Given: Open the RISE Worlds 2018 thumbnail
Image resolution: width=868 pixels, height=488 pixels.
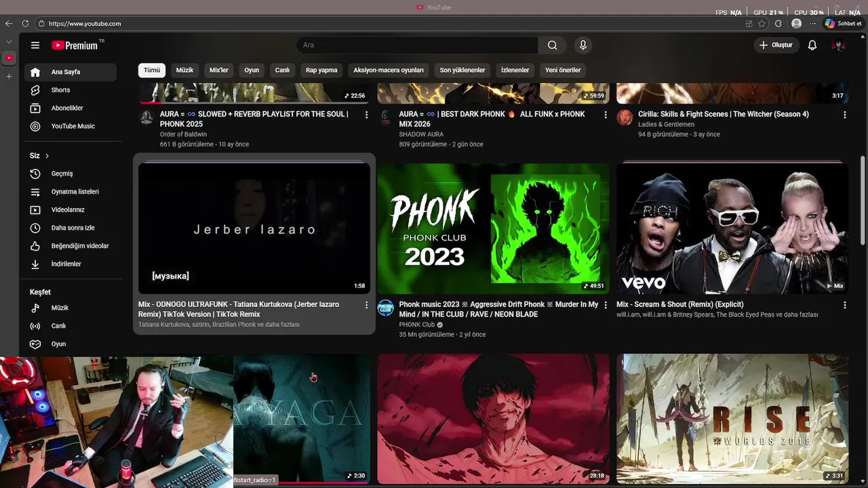Looking at the screenshot, I should coord(732,419).
